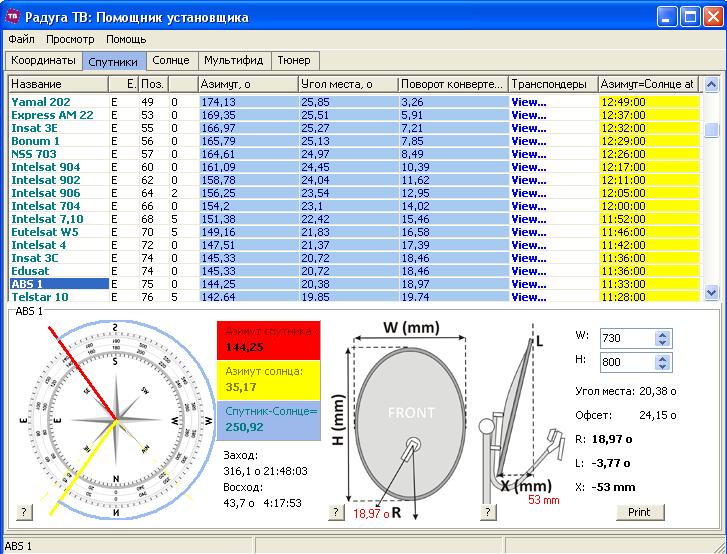Decrease W value with down spinner arrow
This screenshot has height=554, width=727.
[663, 343]
